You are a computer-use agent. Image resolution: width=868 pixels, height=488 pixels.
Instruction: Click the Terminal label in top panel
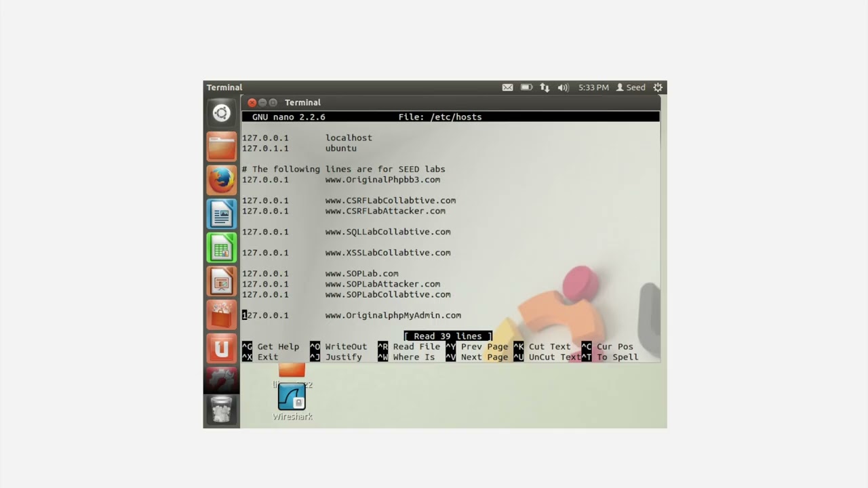(x=224, y=87)
